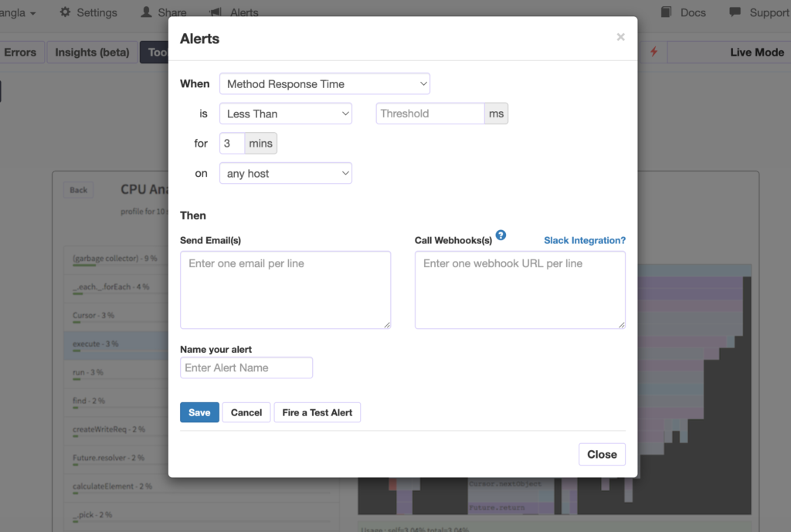Click the Cancel button
The height and width of the screenshot is (532, 791).
(246, 412)
